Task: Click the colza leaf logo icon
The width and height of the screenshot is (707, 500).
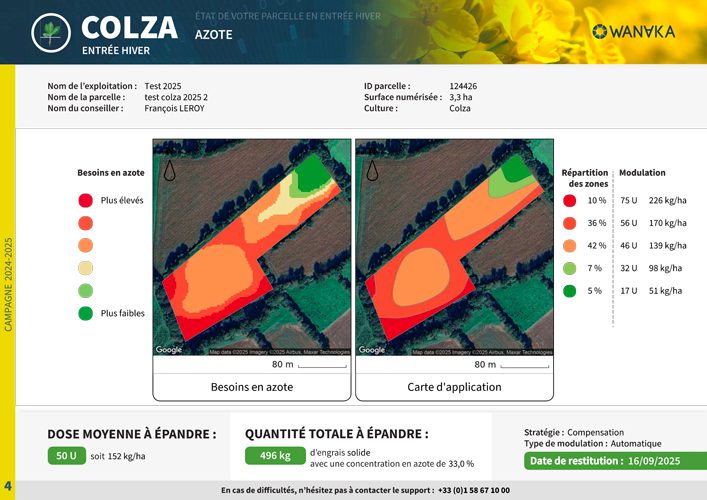Action: coord(50,34)
